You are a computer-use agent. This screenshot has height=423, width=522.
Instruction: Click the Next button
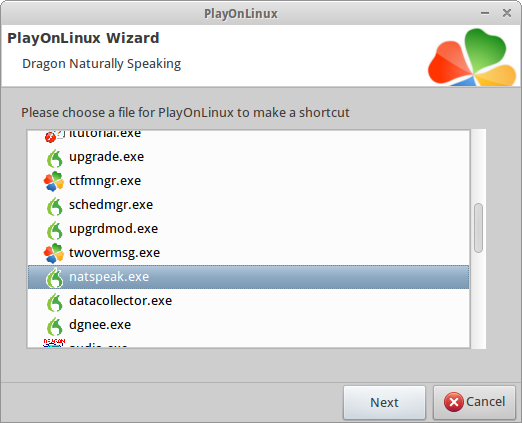point(384,402)
